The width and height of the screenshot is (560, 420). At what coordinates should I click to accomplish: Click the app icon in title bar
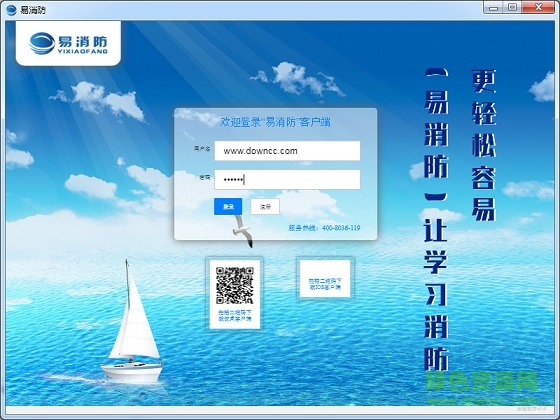pyautogui.click(x=11, y=10)
